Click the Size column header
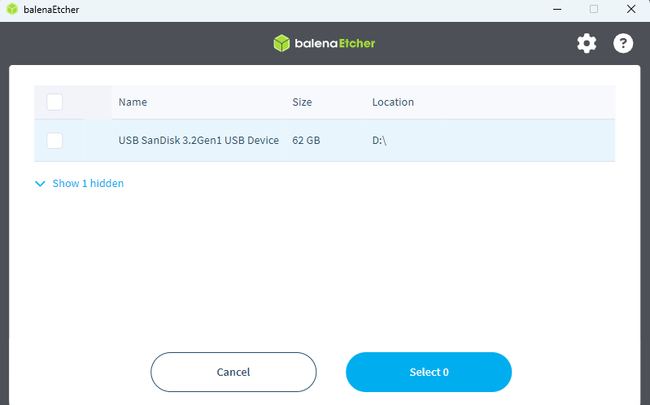650x405 pixels. pos(302,102)
